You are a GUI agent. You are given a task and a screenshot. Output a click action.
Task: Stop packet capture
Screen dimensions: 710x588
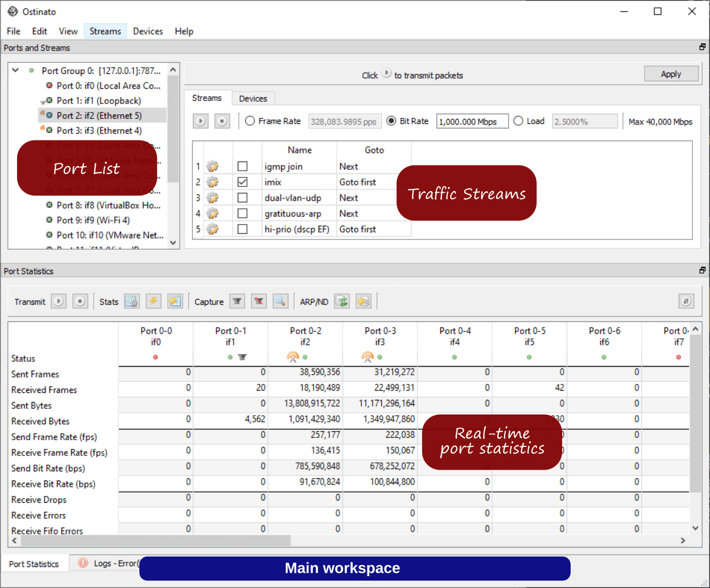pyautogui.click(x=259, y=301)
